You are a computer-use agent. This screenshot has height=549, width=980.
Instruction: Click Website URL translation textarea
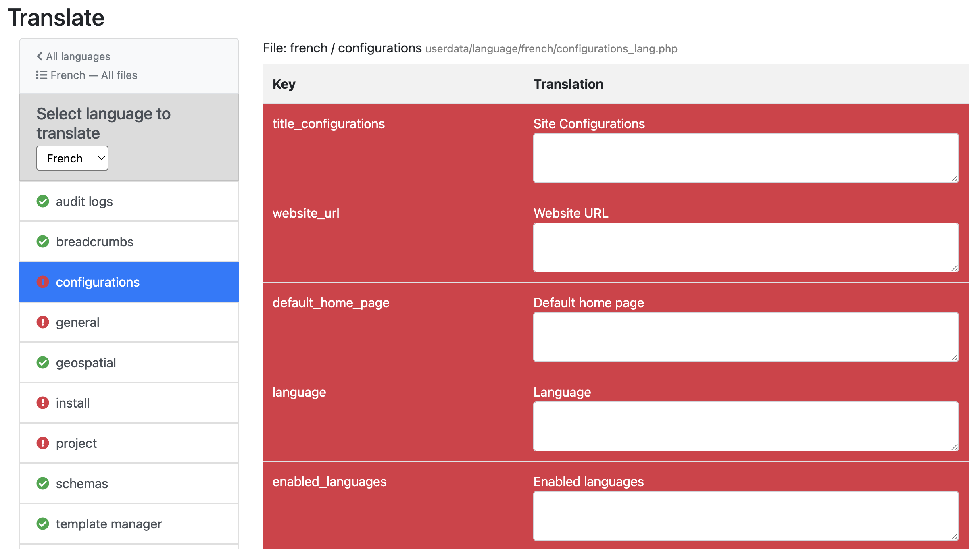745,247
